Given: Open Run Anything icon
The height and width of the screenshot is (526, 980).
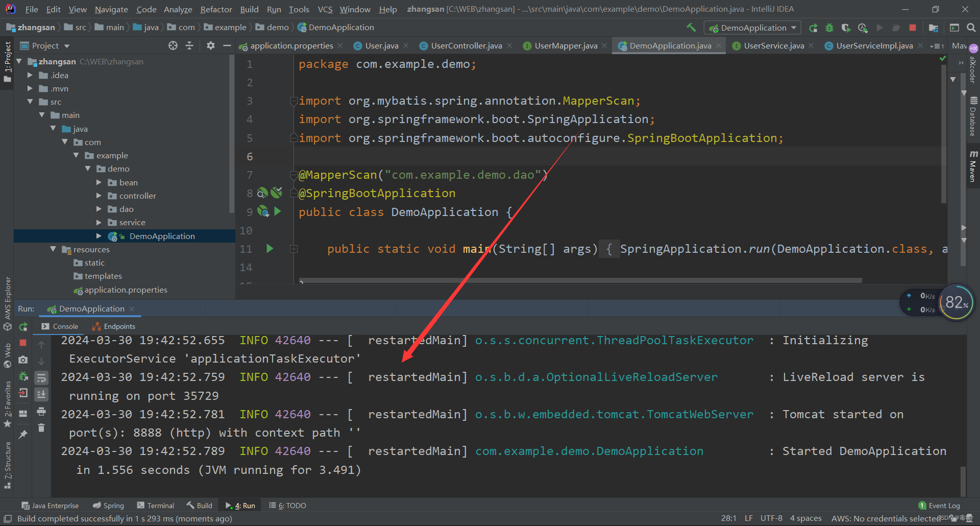Looking at the screenshot, I should coord(954,28).
